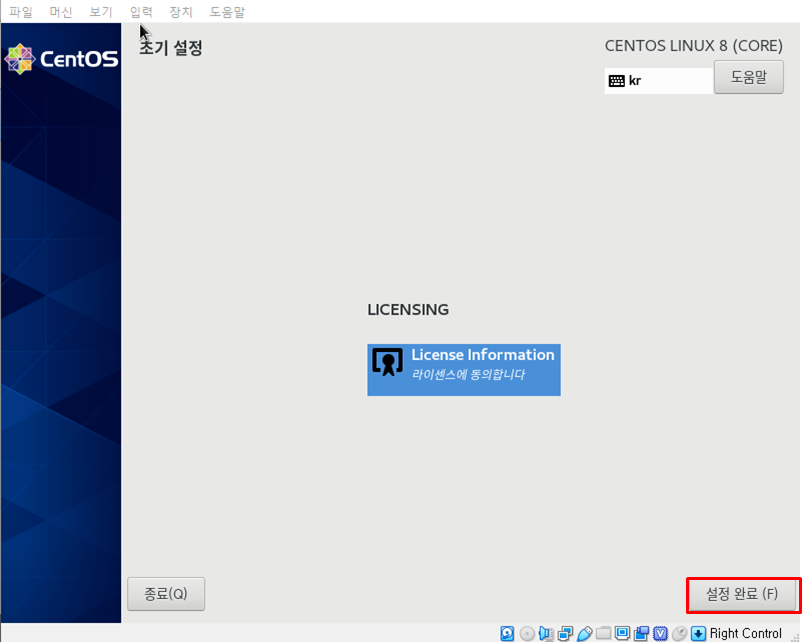The width and height of the screenshot is (802, 642).
Task: Click the network adapters status icon
Action: 565,633
